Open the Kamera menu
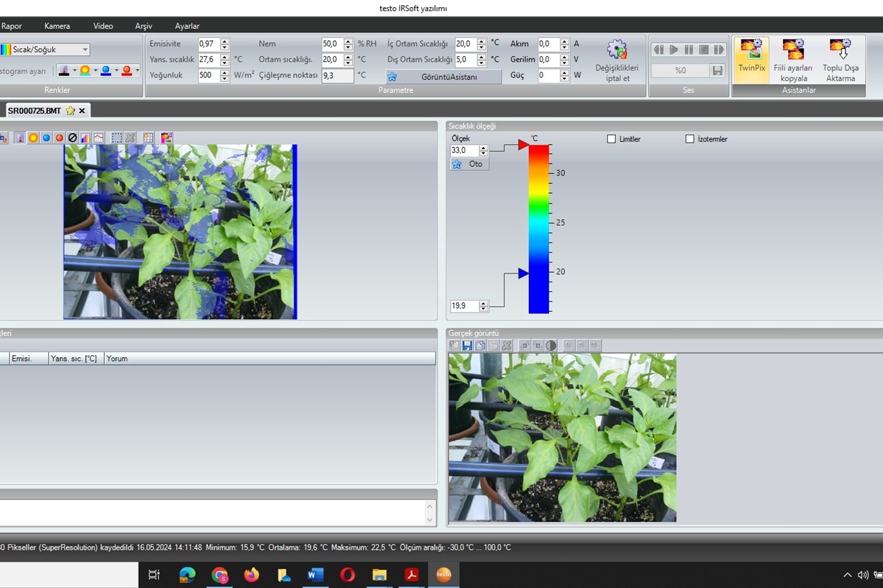This screenshot has height=588, width=883. (x=57, y=26)
